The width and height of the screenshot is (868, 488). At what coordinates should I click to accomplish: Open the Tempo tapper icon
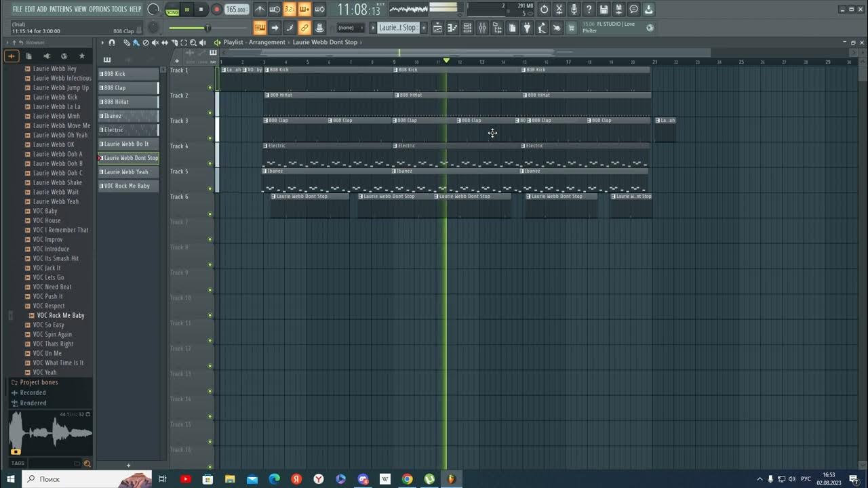click(542, 28)
